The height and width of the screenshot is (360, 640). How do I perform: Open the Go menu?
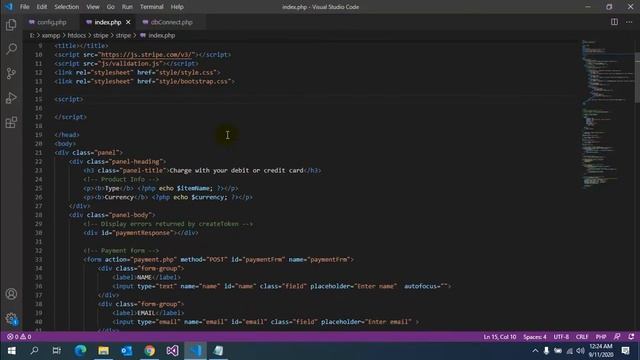point(111,7)
